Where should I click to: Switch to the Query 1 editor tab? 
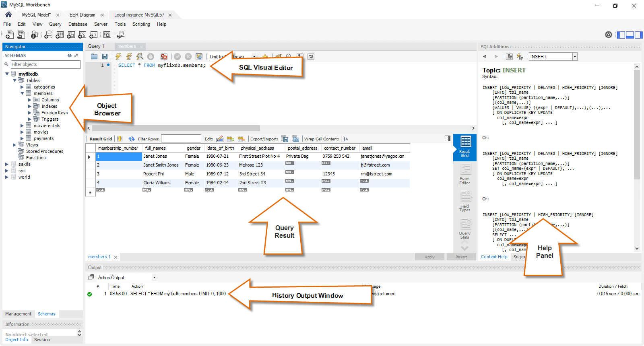coord(97,46)
